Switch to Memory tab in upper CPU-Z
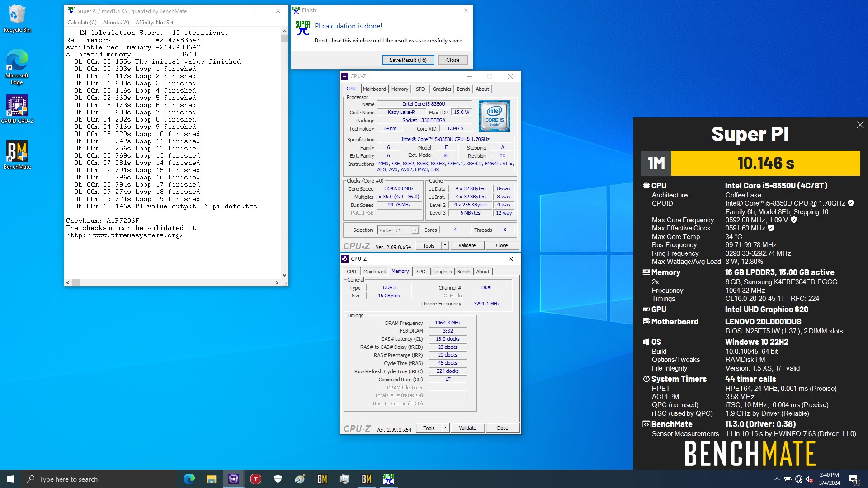The height and width of the screenshot is (488, 868). click(x=400, y=89)
